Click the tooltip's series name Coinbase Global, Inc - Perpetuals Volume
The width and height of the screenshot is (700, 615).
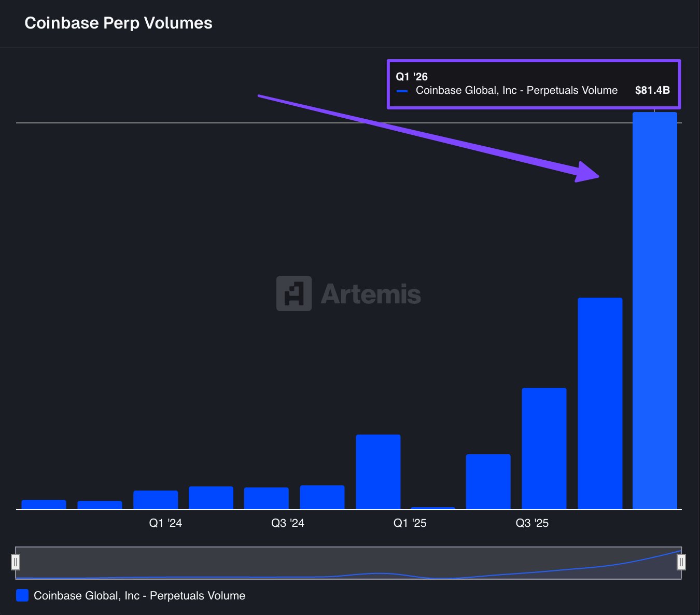(x=516, y=91)
